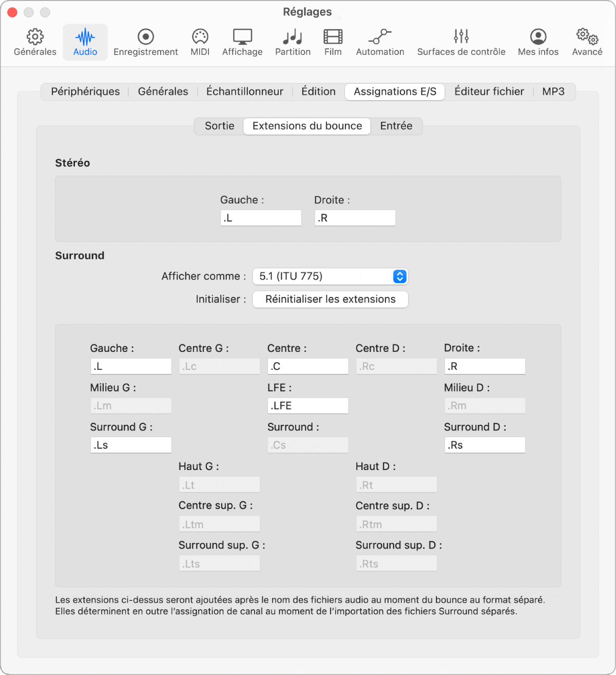
Task: Click Réinitialiser les extensions button
Action: click(330, 299)
